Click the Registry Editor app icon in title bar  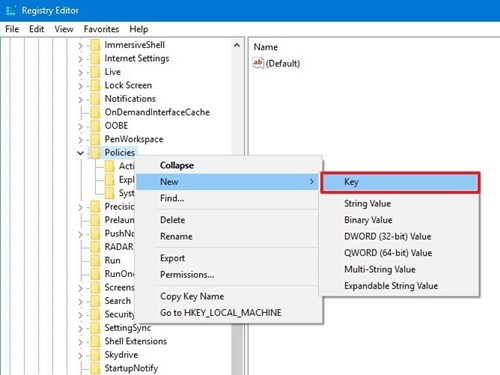point(11,11)
